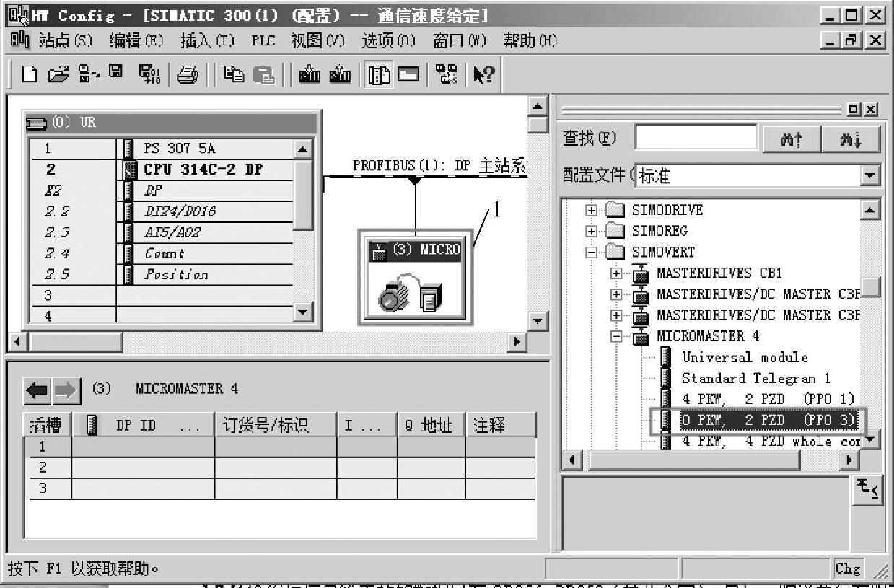The height and width of the screenshot is (588, 894).
Task: Select Standard Telegram 1 entry
Action: 756,378
